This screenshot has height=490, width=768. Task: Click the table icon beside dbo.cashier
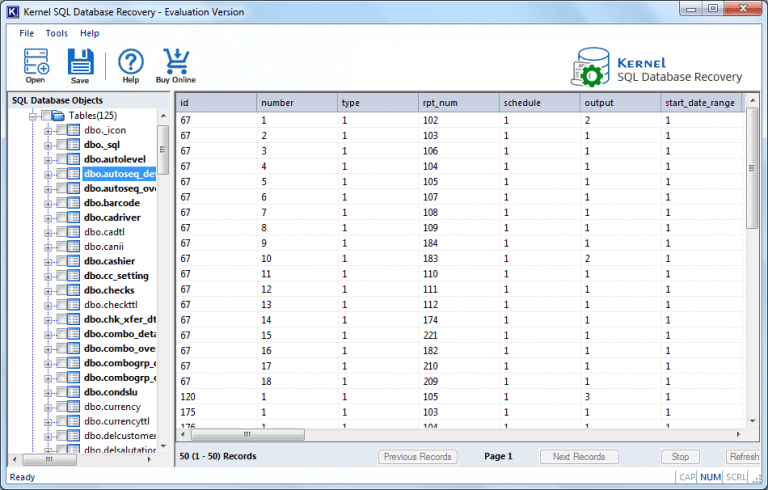tap(73, 261)
